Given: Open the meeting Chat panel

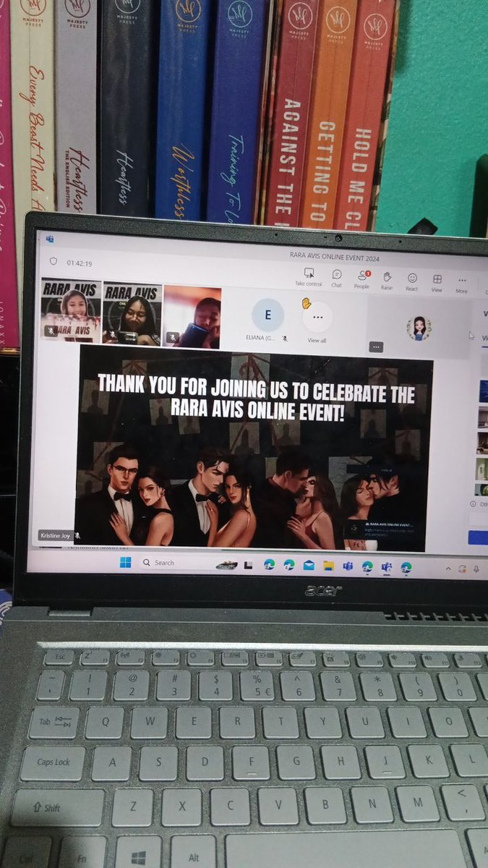Looking at the screenshot, I should pos(337,279).
